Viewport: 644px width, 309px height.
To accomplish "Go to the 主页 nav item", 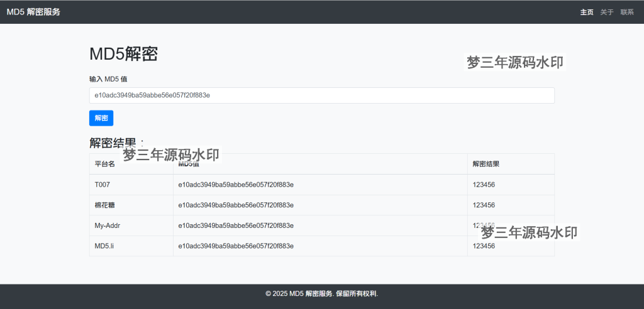I will click(587, 13).
